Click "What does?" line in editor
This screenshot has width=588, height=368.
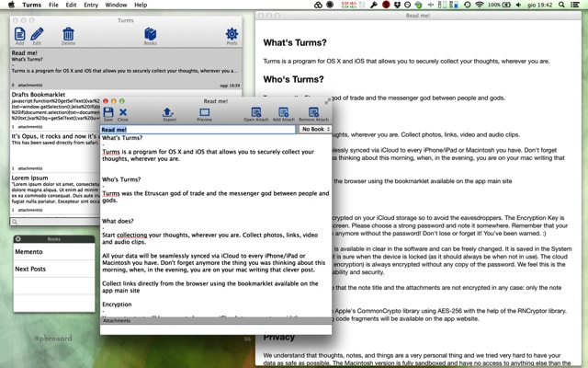(x=118, y=221)
